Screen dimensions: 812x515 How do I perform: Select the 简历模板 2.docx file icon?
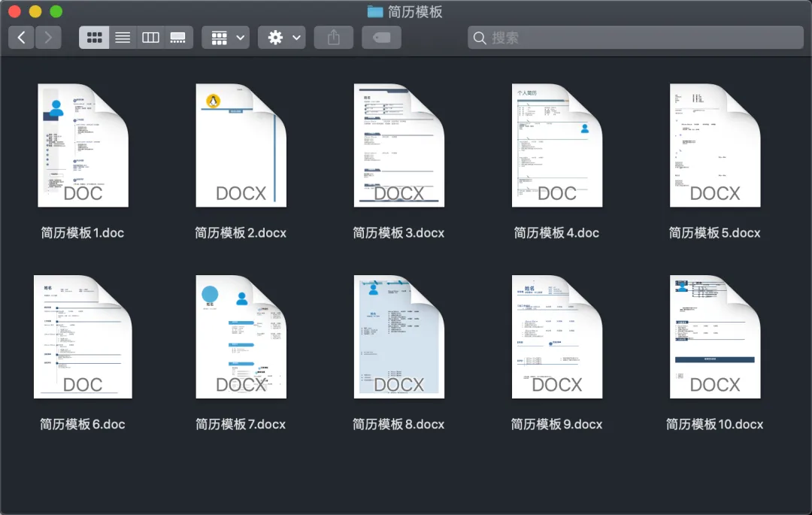[x=241, y=145]
